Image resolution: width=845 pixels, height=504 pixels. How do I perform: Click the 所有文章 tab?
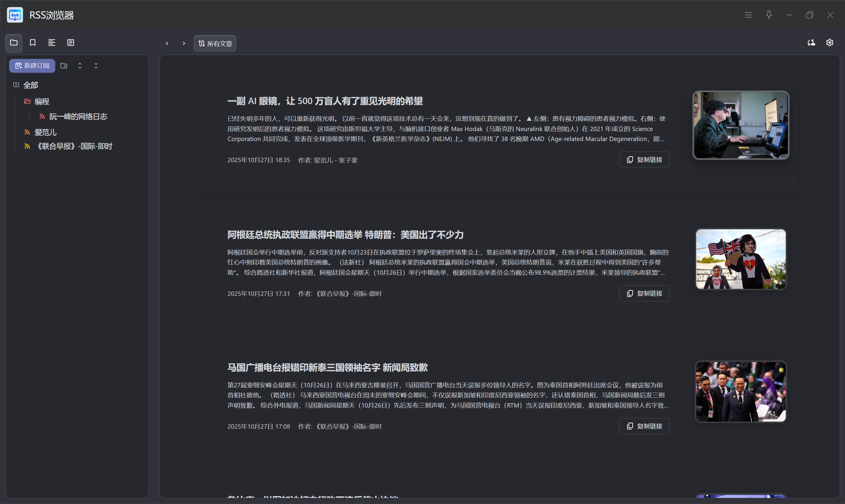(215, 43)
